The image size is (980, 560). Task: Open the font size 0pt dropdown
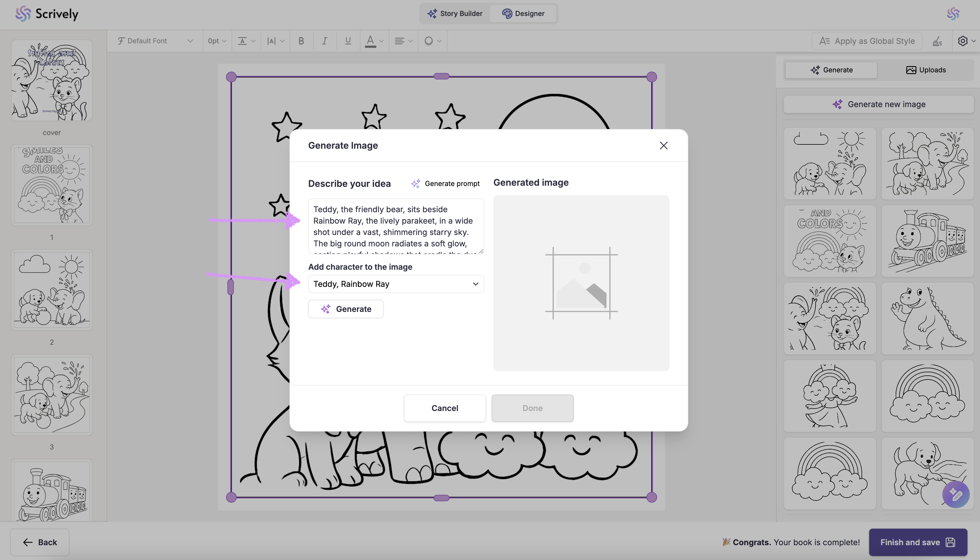coord(217,41)
